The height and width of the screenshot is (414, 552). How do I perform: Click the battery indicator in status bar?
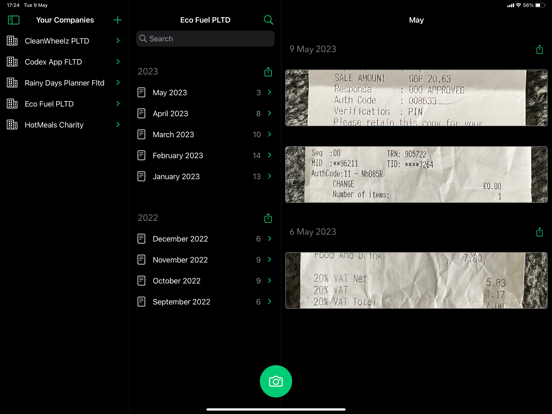(540, 5)
